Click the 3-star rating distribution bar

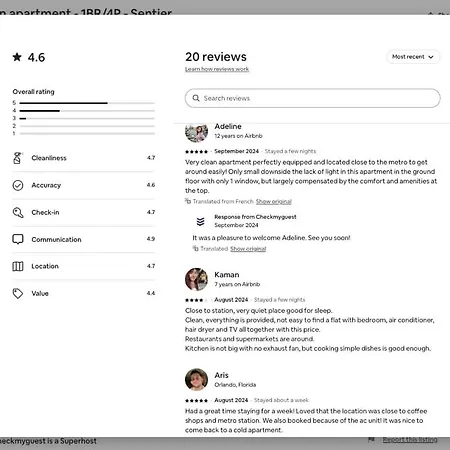click(x=87, y=118)
